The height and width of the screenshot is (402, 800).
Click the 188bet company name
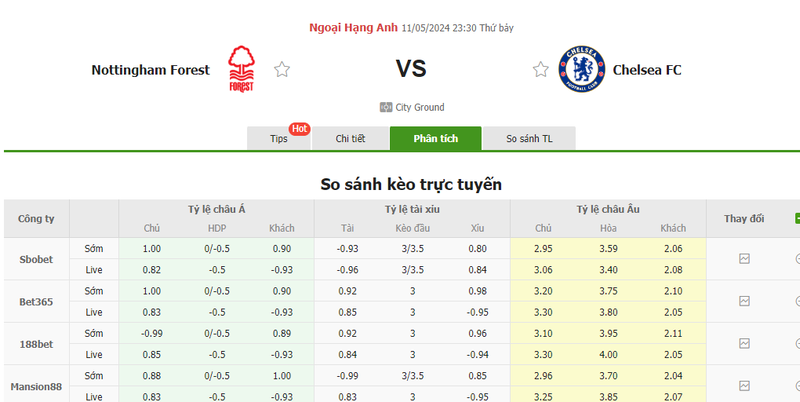36,344
